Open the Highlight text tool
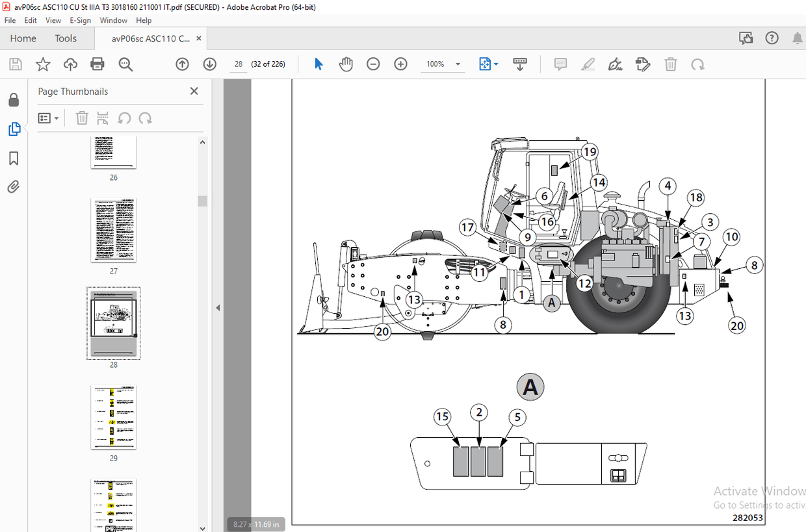The image size is (806, 532). click(x=587, y=64)
